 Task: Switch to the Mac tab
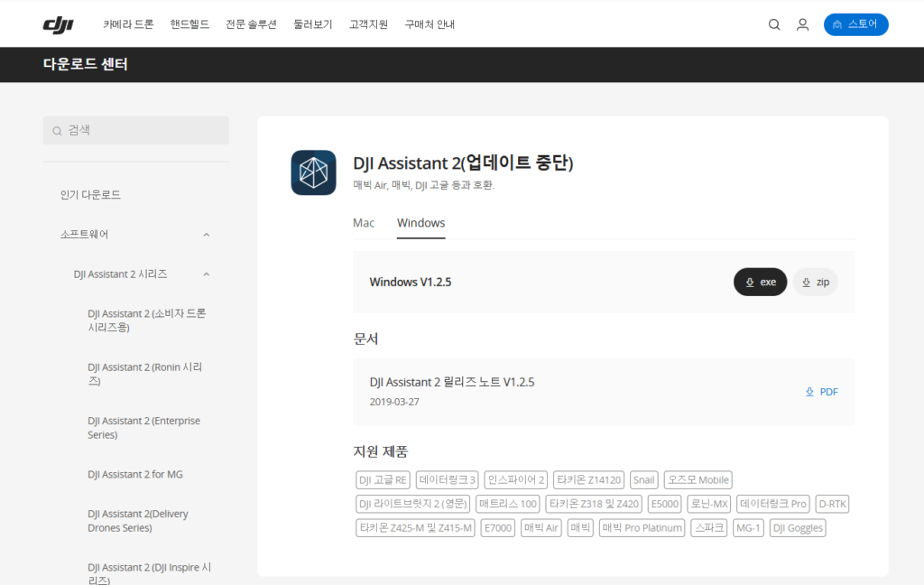[364, 223]
